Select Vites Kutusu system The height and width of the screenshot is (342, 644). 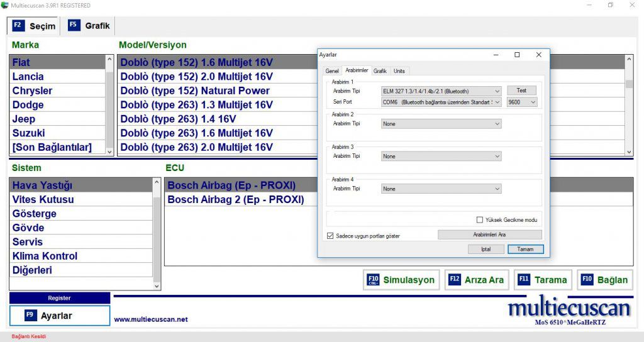click(x=81, y=199)
